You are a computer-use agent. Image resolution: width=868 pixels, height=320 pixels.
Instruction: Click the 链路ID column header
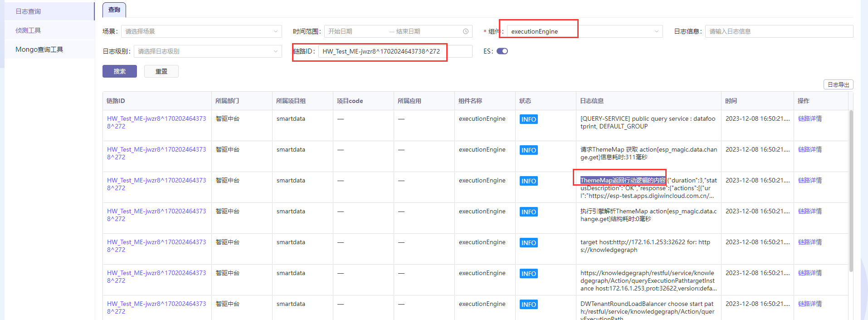pos(116,101)
